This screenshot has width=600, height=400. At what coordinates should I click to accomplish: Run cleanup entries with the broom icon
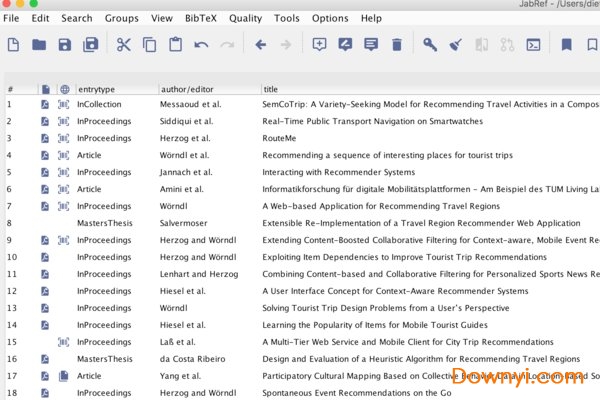point(455,45)
